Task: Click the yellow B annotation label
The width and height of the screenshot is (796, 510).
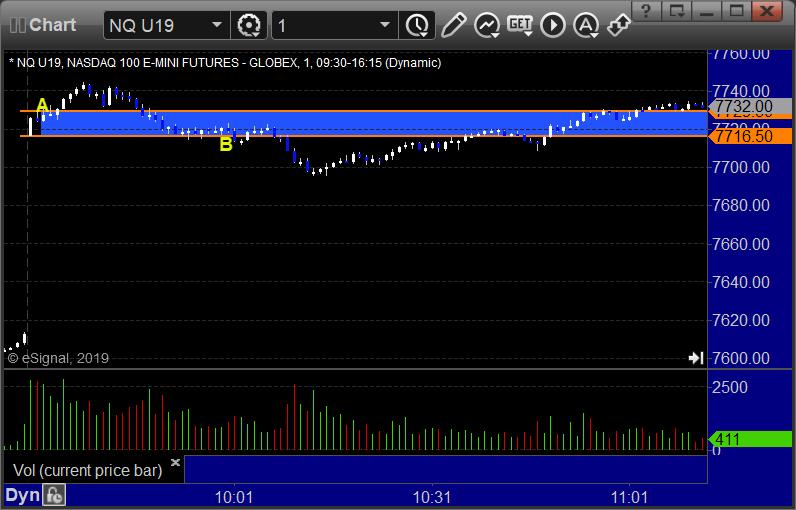Action: coord(226,144)
